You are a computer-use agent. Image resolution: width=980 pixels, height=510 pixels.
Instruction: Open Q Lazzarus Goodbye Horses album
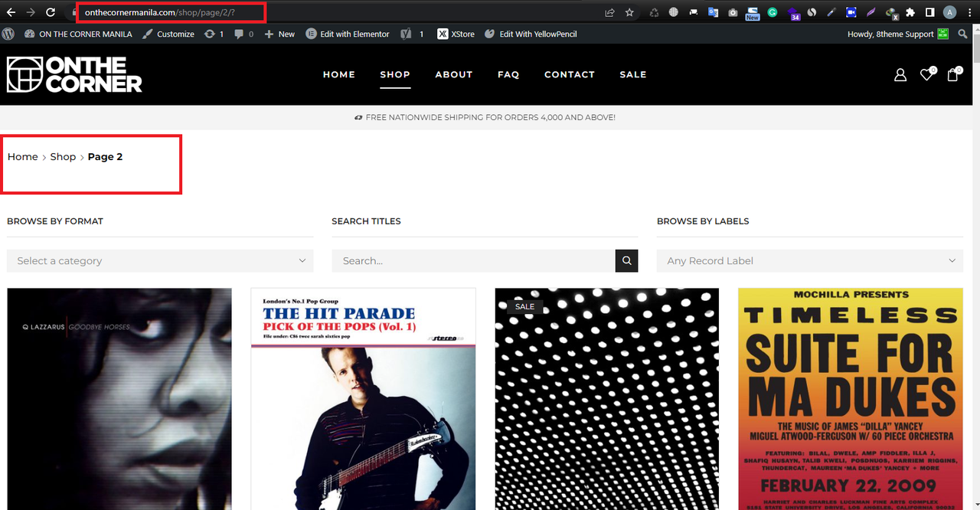119,399
